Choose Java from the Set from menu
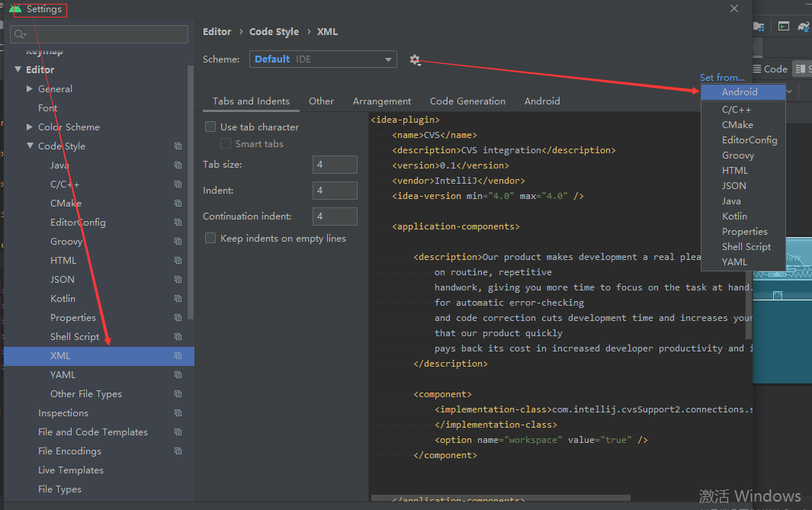This screenshot has height=510, width=812. [743, 201]
